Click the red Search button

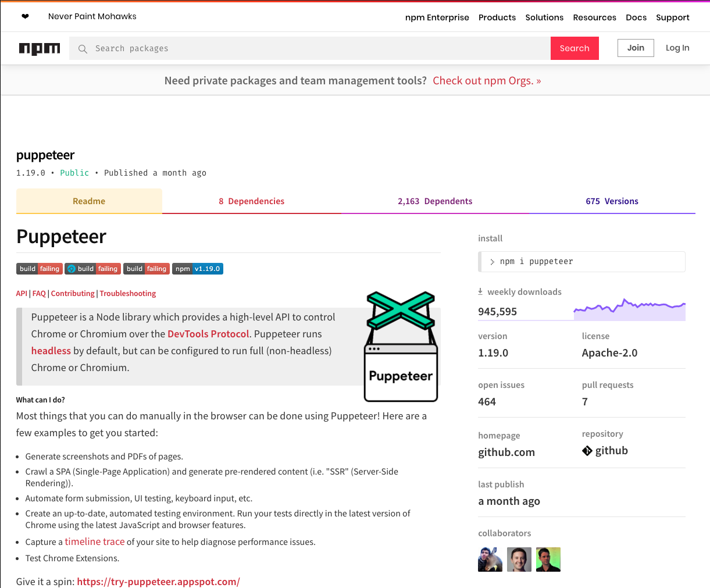(x=575, y=48)
